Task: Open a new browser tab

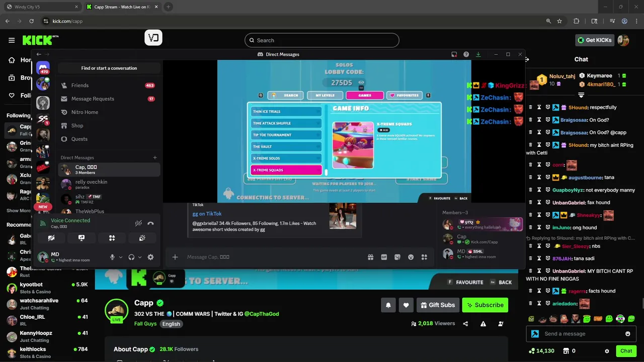Action: pos(168,7)
